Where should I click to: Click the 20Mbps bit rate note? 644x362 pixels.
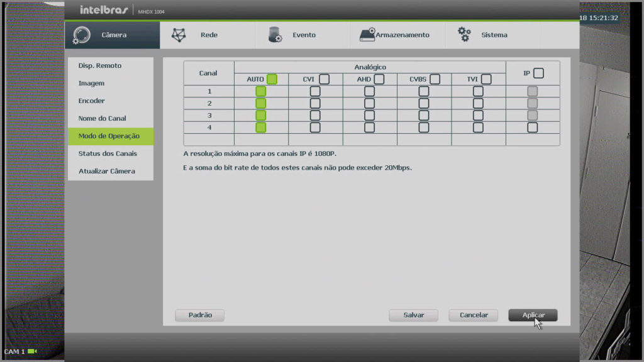(297, 167)
